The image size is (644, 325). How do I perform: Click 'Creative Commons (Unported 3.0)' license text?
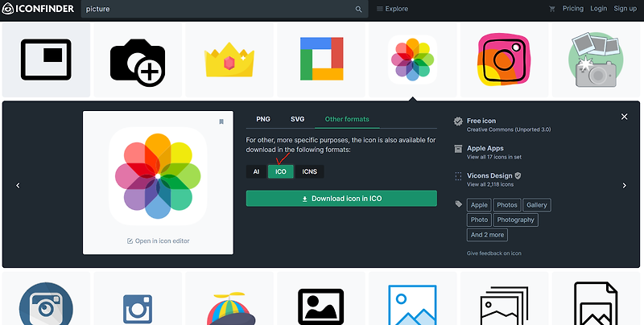coord(509,130)
